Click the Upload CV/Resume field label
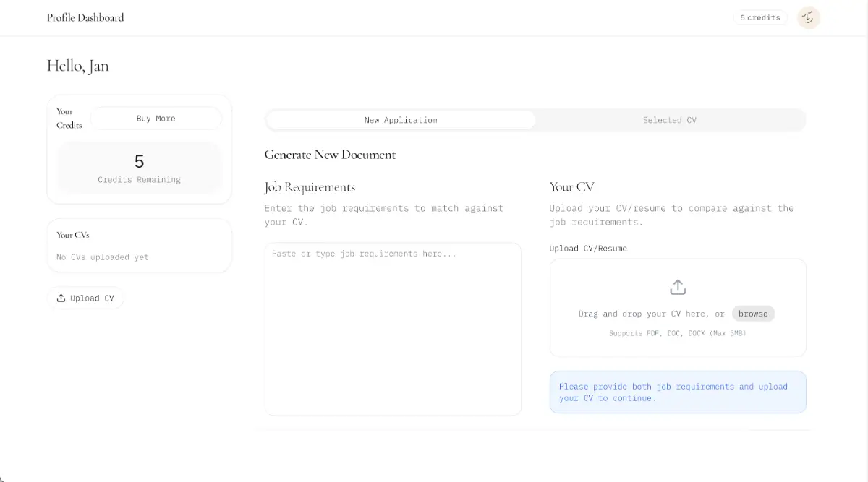The height and width of the screenshot is (482, 868). tap(588, 249)
